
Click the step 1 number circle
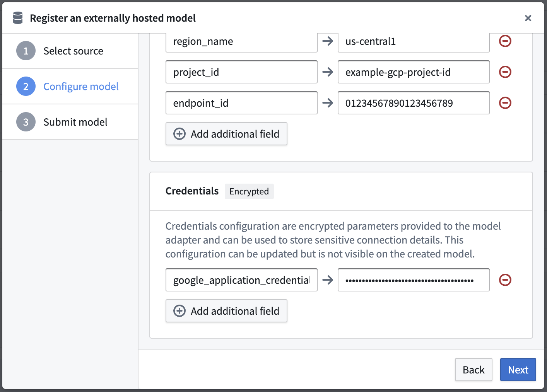pyautogui.click(x=26, y=51)
